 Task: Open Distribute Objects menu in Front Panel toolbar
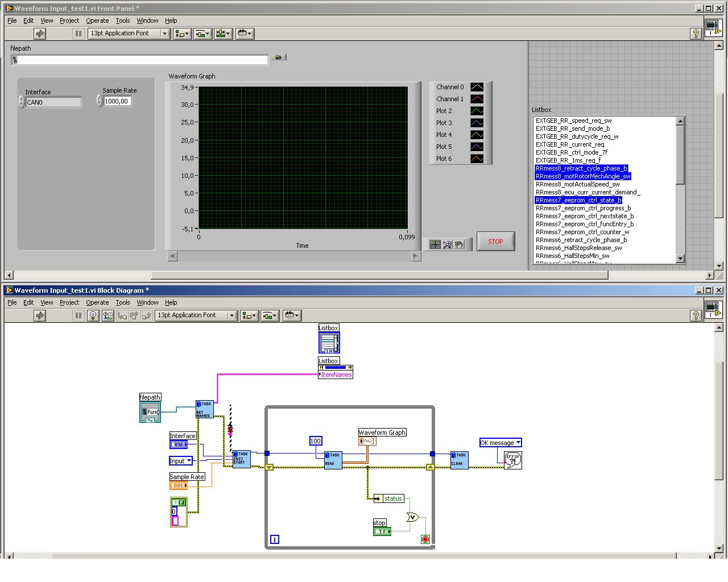tap(202, 34)
